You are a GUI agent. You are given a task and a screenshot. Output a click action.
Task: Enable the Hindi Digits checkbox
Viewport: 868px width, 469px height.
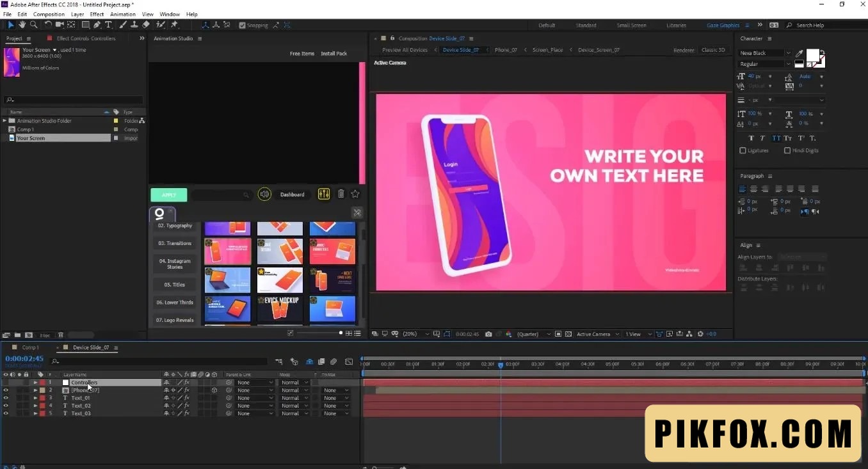pos(787,150)
